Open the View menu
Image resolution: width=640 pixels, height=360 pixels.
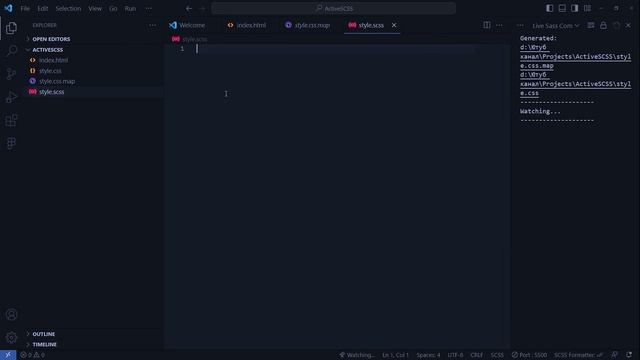point(95,8)
